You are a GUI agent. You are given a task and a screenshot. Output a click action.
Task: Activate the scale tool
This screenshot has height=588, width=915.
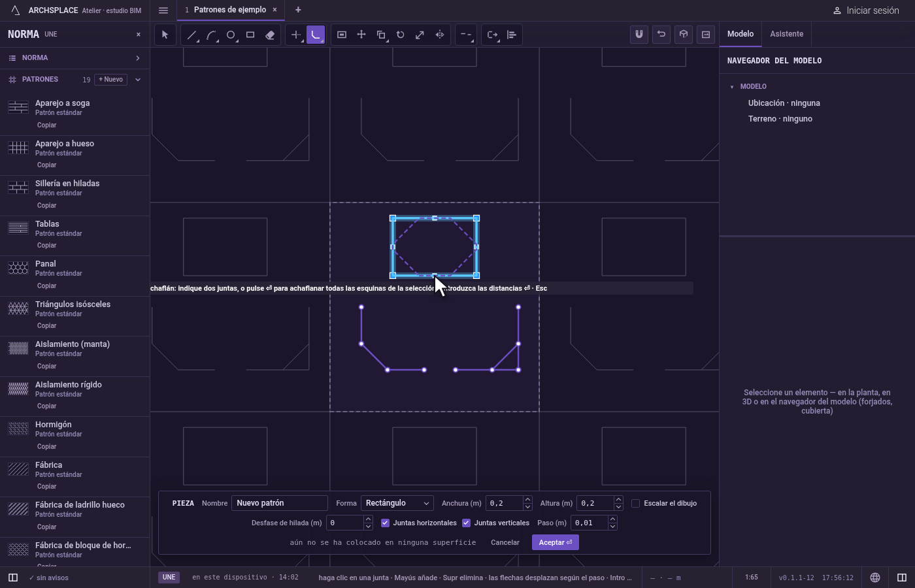420,35
